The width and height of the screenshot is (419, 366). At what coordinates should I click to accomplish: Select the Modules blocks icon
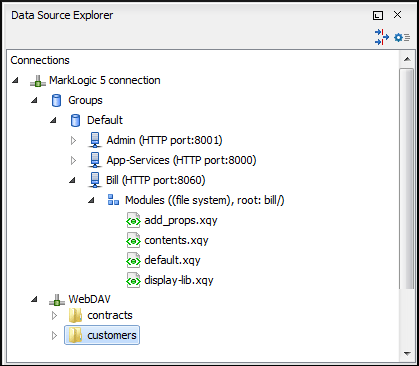pos(113,200)
